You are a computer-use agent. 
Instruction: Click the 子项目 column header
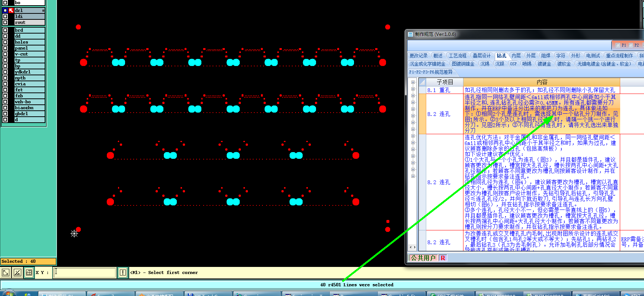[445, 82]
